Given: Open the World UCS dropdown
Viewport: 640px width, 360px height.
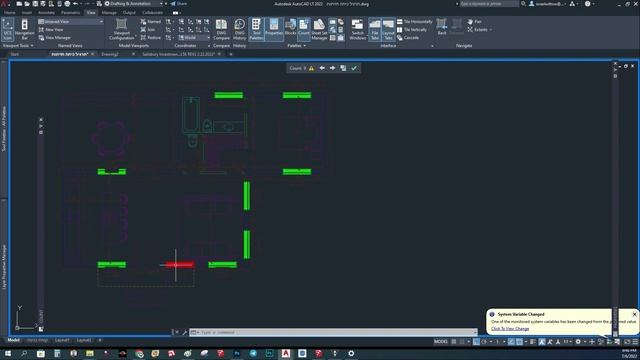Looking at the screenshot, I should (194, 38).
